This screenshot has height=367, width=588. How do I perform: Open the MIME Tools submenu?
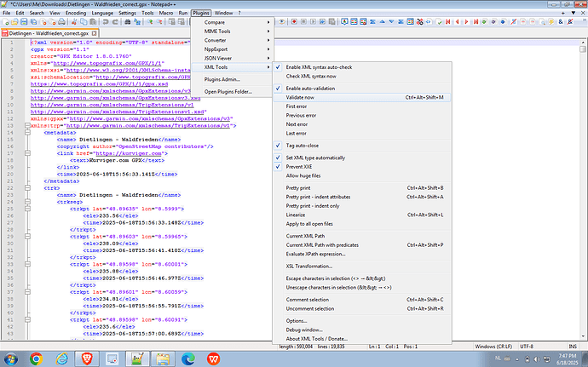click(232, 32)
